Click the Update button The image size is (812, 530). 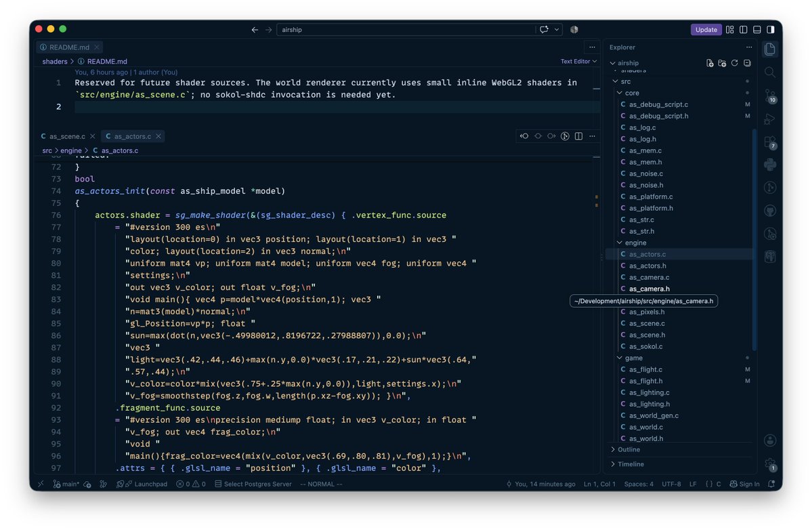pyautogui.click(x=706, y=30)
